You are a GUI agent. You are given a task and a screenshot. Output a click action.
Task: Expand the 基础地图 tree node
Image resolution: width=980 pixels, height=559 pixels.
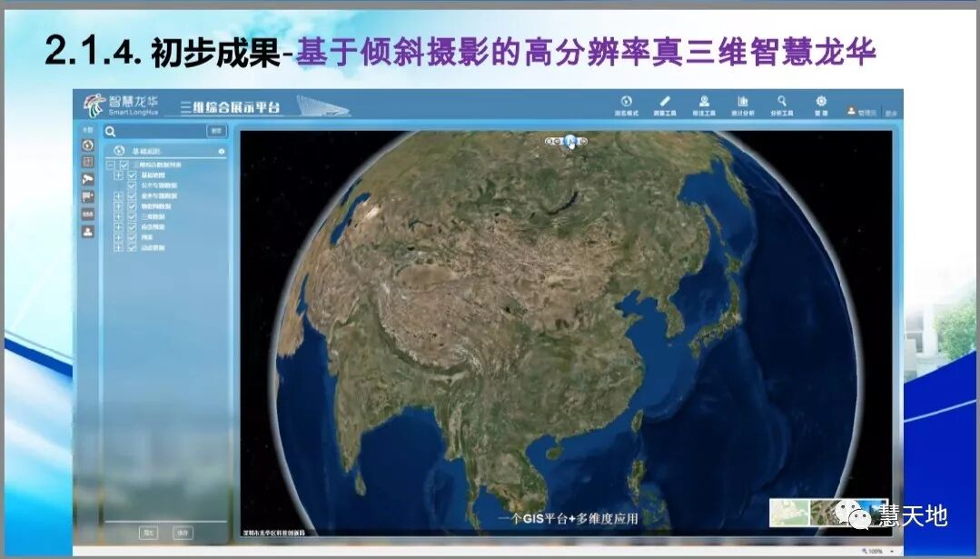(x=118, y=175)
